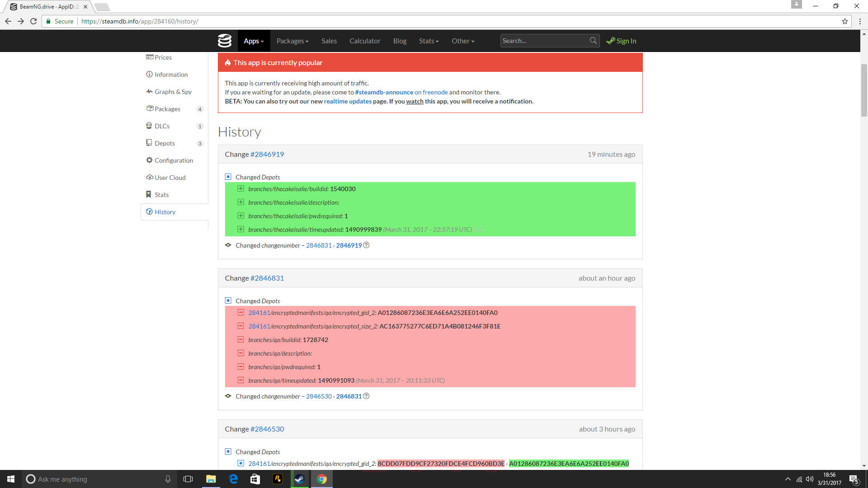868x488 pixels.
Task: Click the plus icon beside thecakeisalie/buildid
Action: point(241,189)
